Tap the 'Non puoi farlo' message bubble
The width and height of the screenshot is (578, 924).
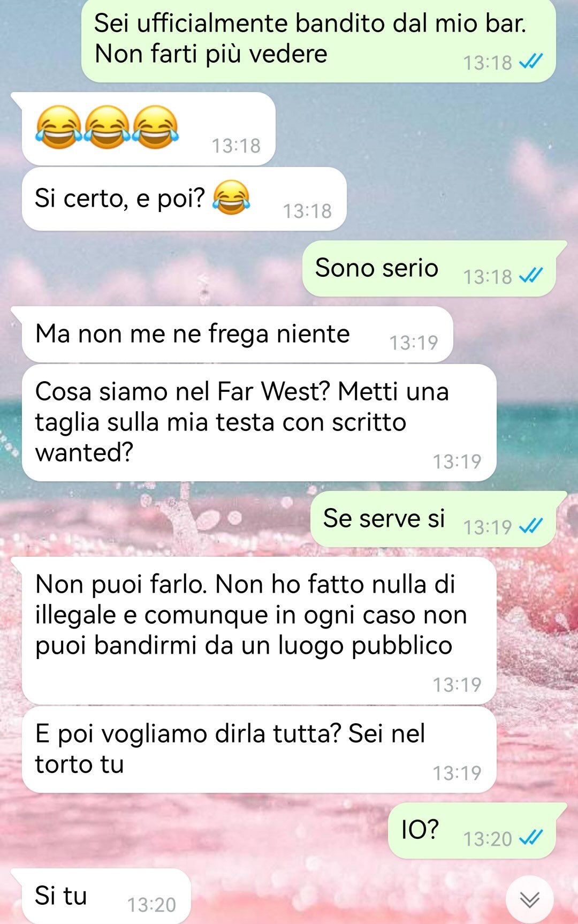pyautogui.click(x=259, y=631)
